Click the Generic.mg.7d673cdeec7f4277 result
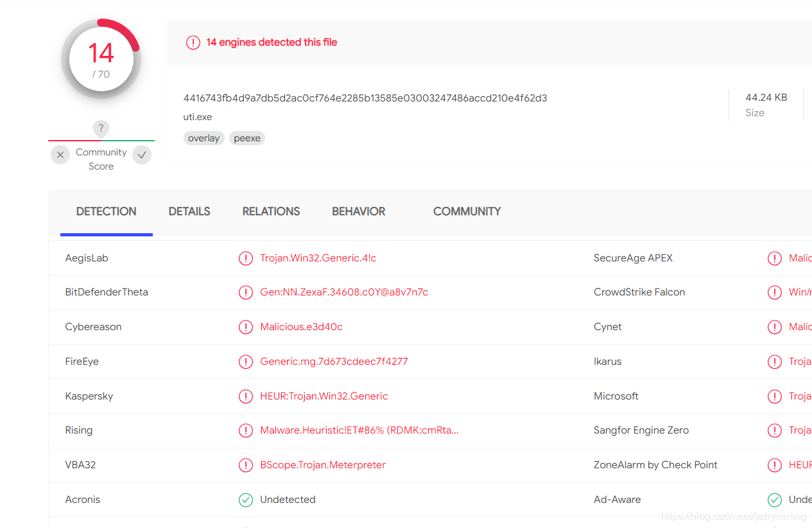This screenshot has width=812, height=528. pos(334,362)
